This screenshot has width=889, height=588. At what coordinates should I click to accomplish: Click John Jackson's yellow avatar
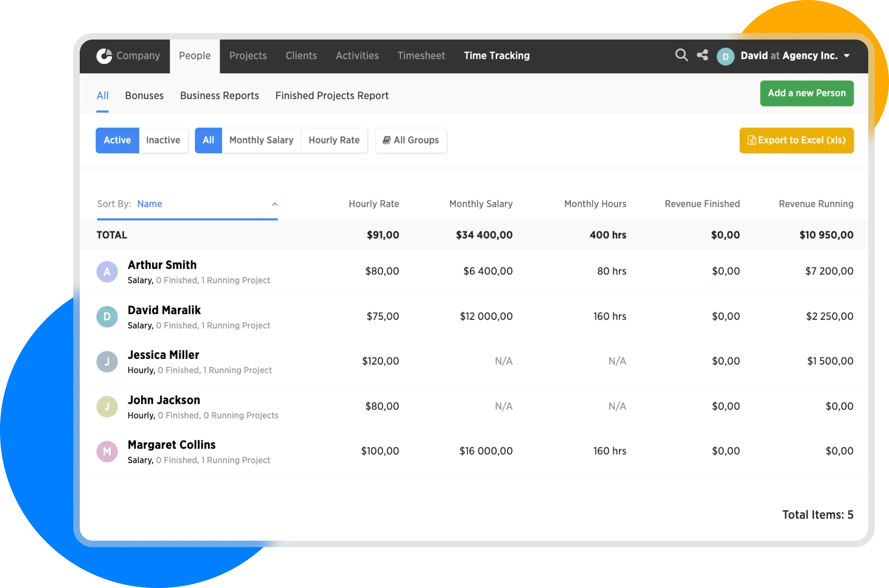[x=107, y=406]
